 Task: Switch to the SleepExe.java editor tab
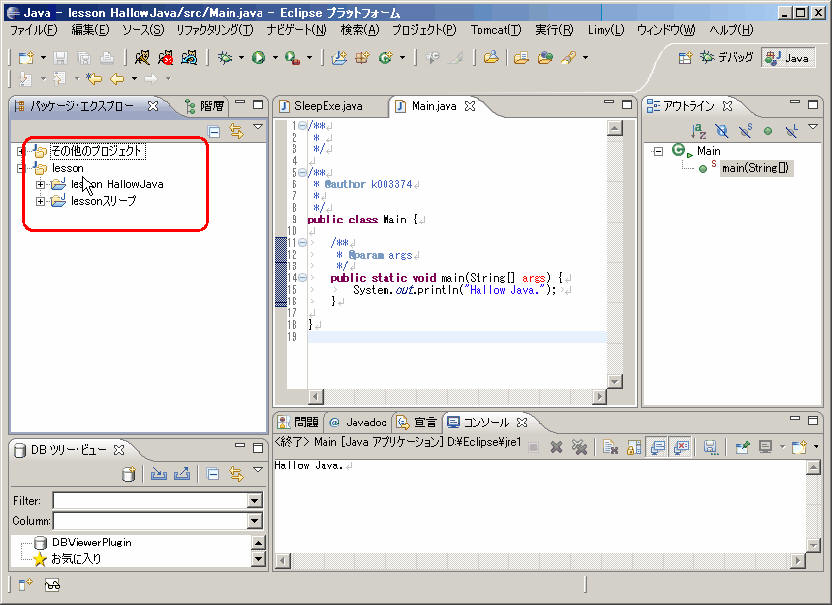click(x=328, y=106)
